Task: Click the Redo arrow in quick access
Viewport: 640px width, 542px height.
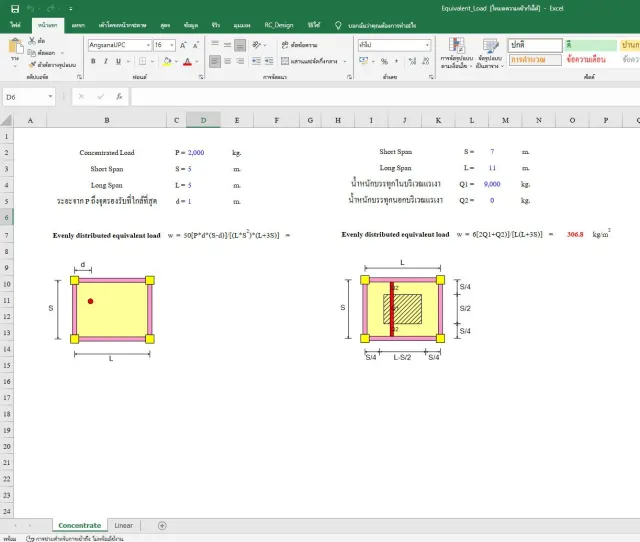Action: click(51, 9)
